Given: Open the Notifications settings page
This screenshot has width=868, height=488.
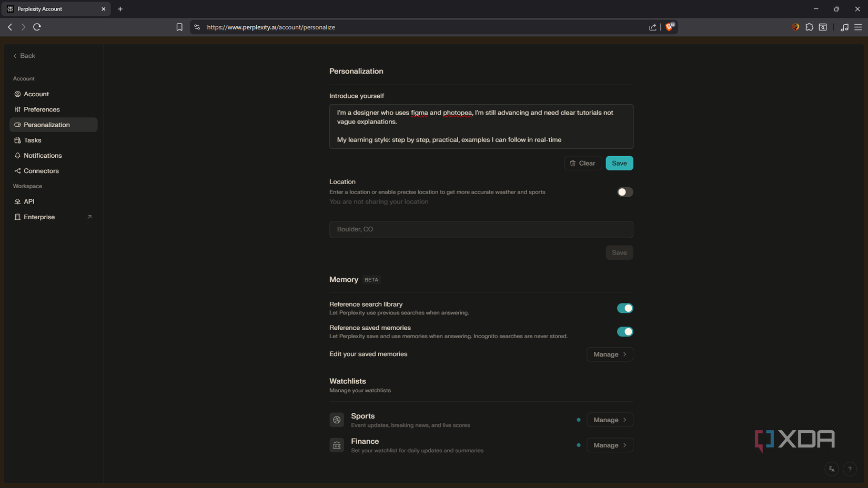Looking at the screenshot, I should click(53, 156).
